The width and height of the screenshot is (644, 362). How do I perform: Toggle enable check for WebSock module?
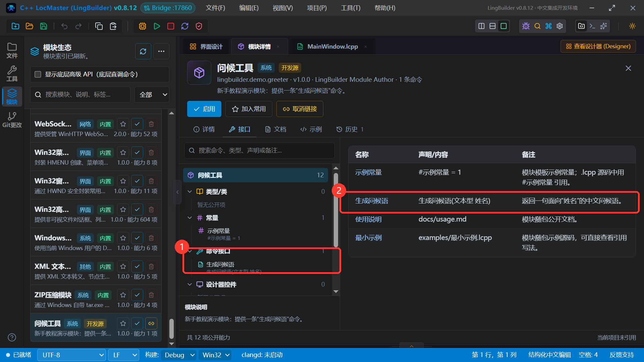137,124
